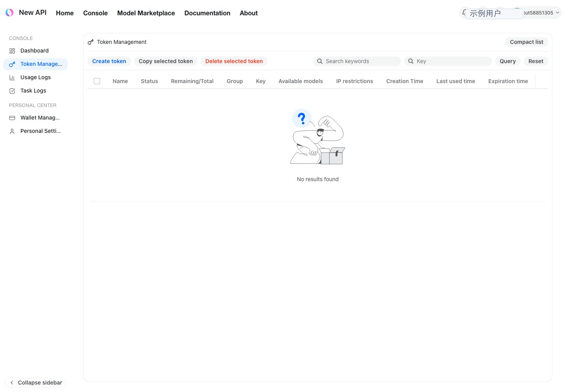
Task: Click the Last used time column header
Action: coord(456,81)
